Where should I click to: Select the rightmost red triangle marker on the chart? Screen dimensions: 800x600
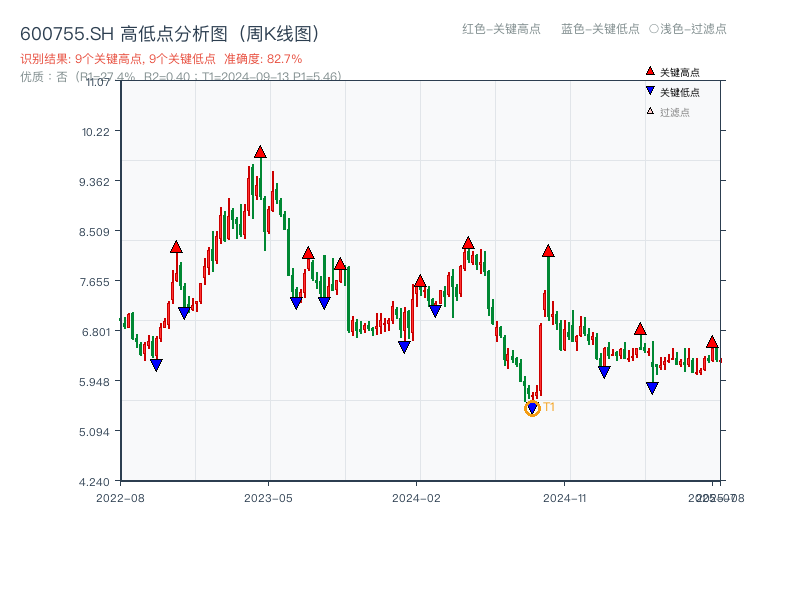710,341
